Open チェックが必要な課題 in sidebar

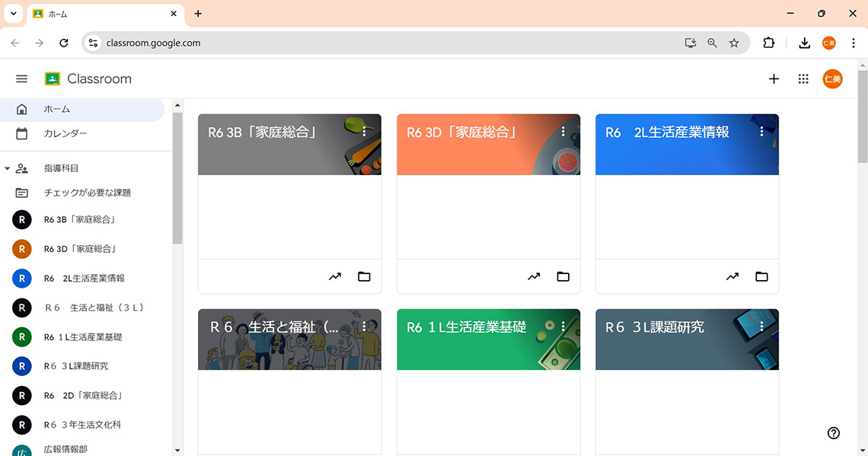tap(82, 193)
